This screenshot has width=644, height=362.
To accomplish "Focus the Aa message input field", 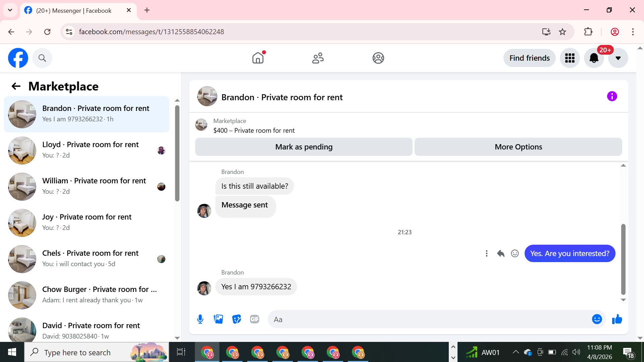I will click(429, 319).
